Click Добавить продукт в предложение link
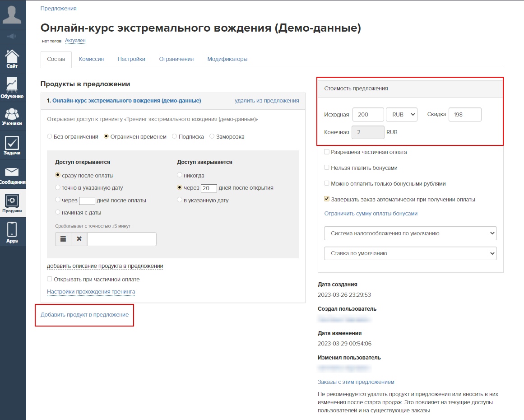The height and width of the screenshot is (420, 524). [x=84, y=315]
